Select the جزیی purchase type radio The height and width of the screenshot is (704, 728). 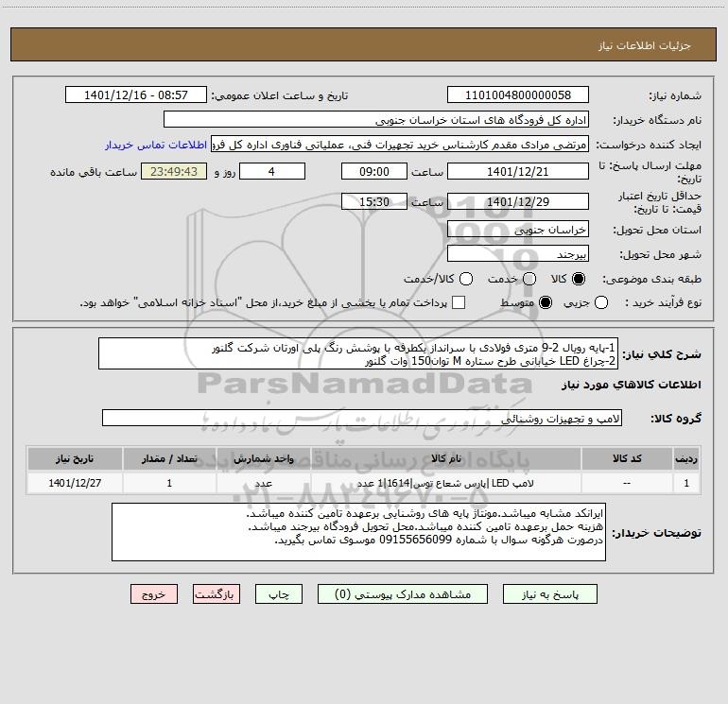pos(600,302)
